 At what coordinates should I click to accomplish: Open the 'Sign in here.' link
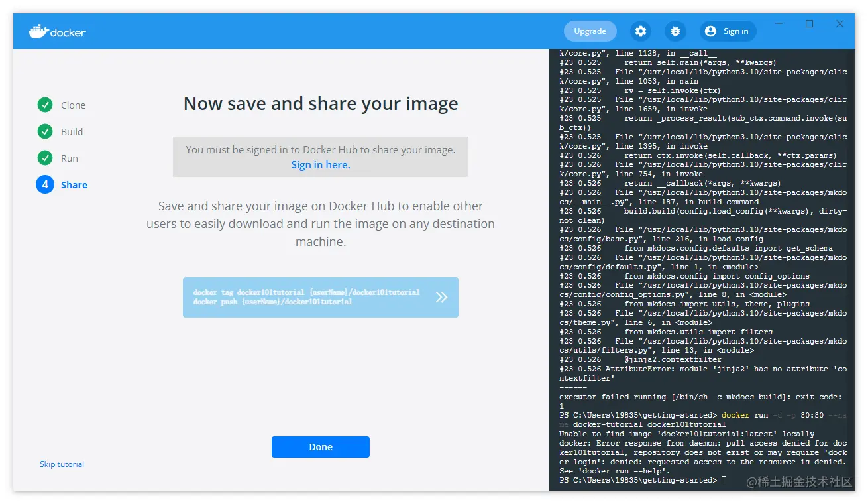(321, 165)
